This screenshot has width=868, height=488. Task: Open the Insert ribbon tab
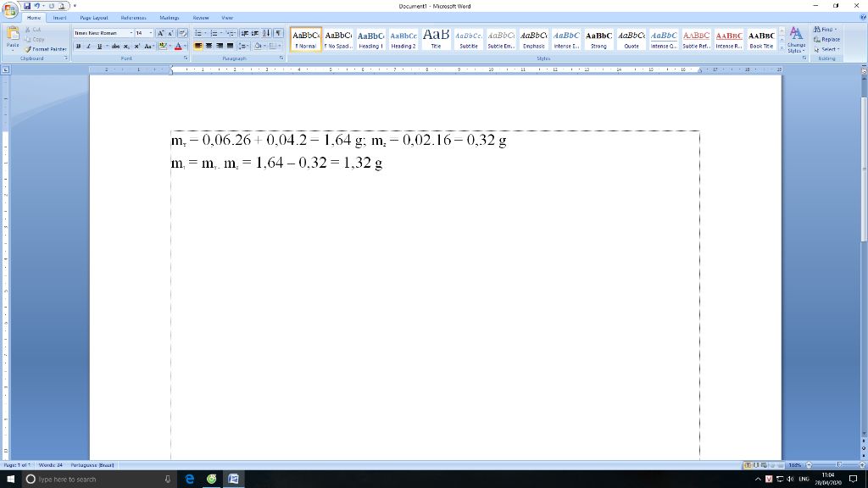(60, 18)
